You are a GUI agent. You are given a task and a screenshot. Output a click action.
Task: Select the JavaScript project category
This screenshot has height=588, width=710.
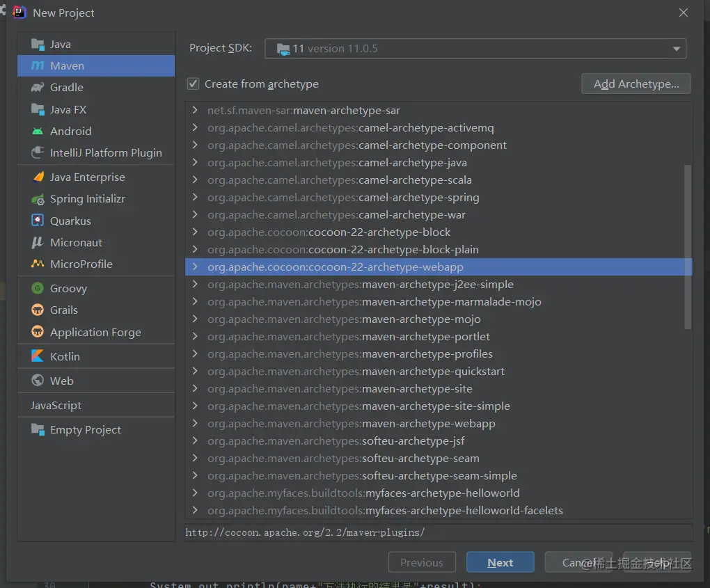[x=96, y=405]
